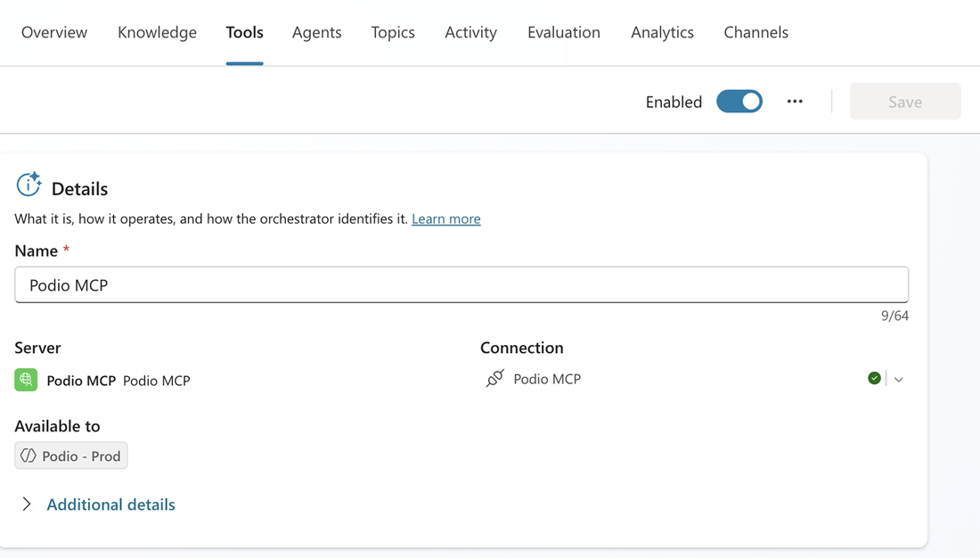This screenshot has width=980, height=558.
Task: Click the Podio MCP connection name
Action: [547, 379]
